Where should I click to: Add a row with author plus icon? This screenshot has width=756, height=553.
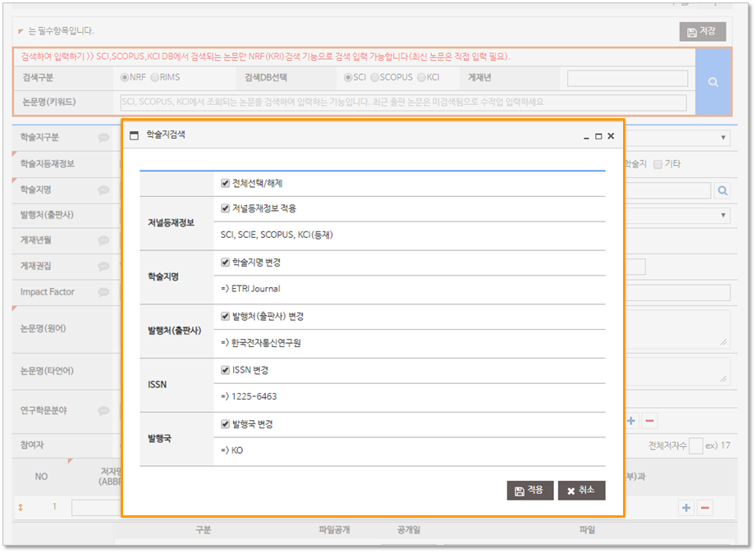click(x=686, y=508)
